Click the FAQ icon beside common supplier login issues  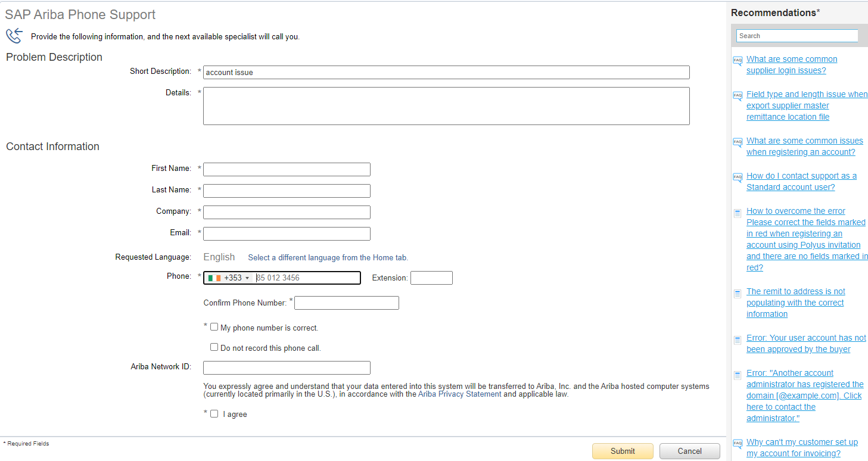[738, 60]
